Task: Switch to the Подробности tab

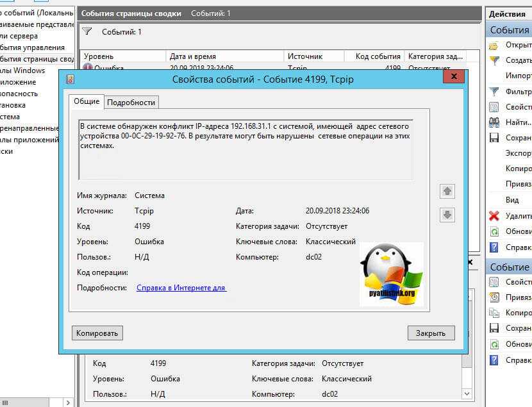Action: pyautogui.click(x=131, y=103)
